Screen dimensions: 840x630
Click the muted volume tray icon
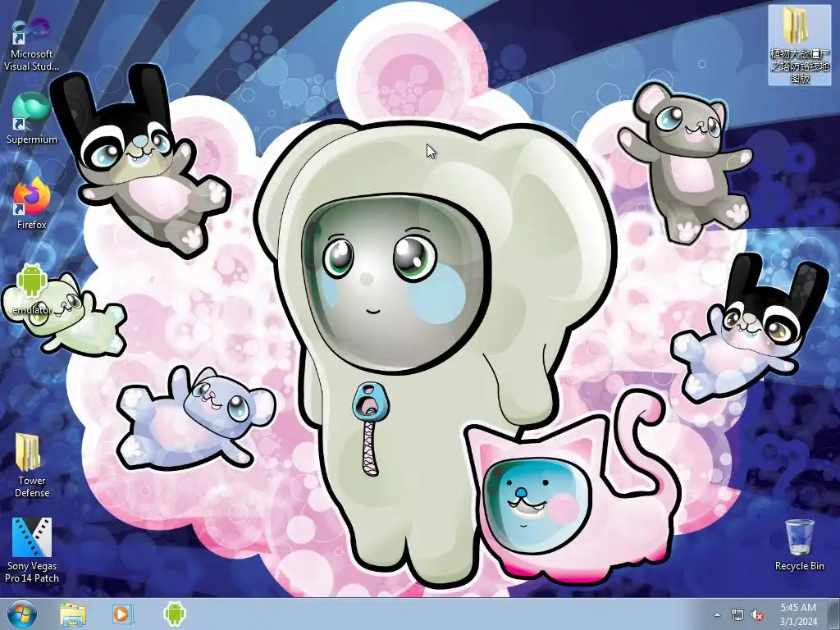(x=757, y=614)
